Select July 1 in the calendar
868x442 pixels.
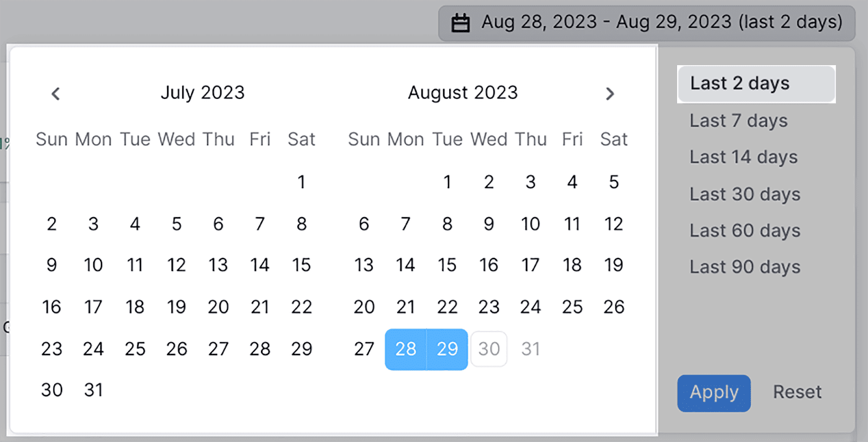click(302, 182)
